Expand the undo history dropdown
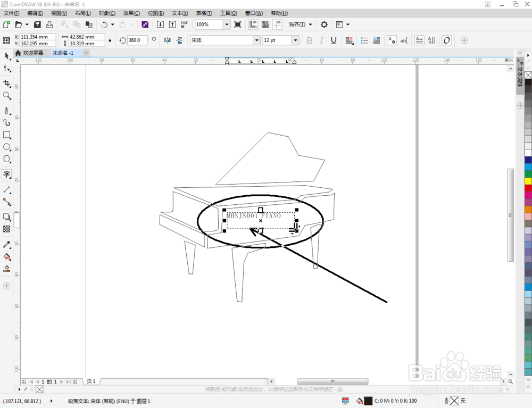This screenshot has height=408, width=532. (x=113, y=24)
